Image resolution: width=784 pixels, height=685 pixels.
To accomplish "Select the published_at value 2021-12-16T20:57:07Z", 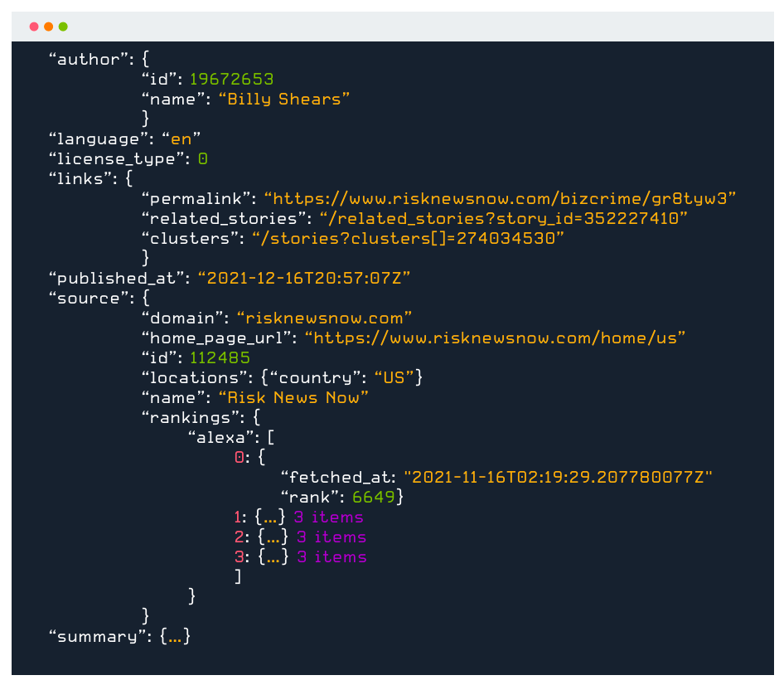I will [304, 278].
